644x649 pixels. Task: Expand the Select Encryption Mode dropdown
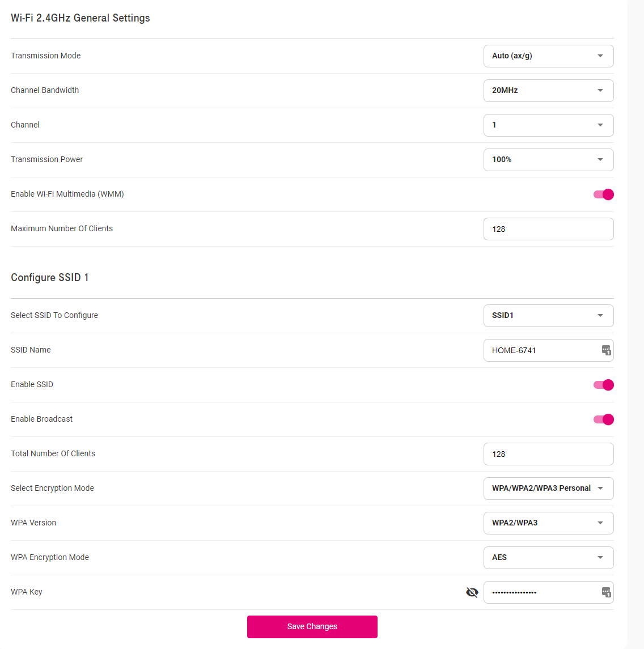(x=548, y=488)
